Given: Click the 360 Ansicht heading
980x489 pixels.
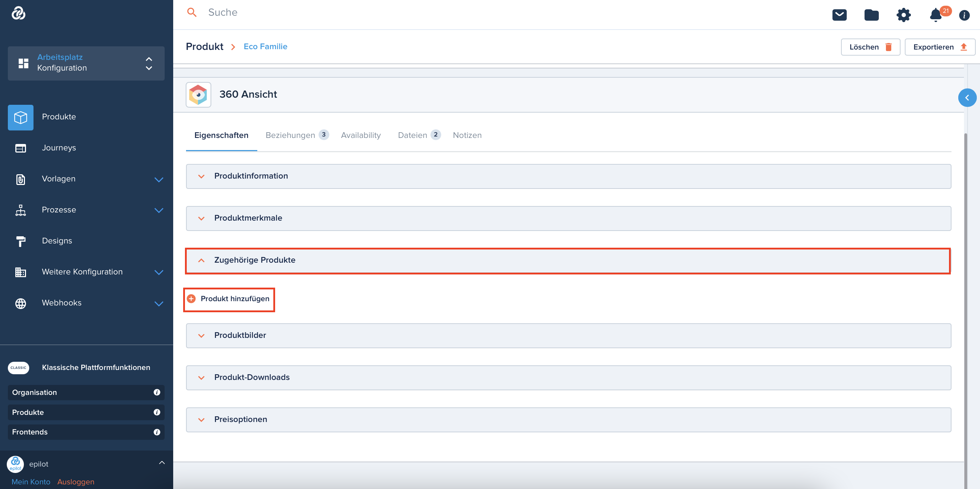Looking at the screenshot, I should click(x=248, y=94).
